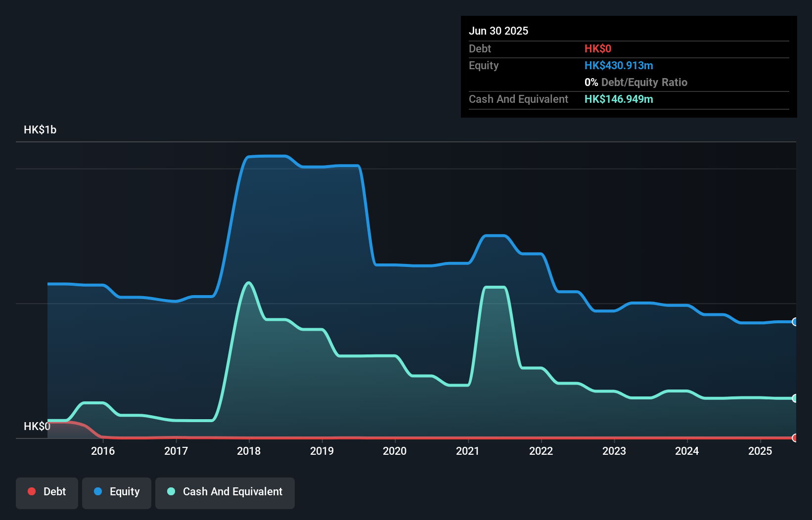
Task: Click the HK$430.913m equity value
Action: coord(619,65)
